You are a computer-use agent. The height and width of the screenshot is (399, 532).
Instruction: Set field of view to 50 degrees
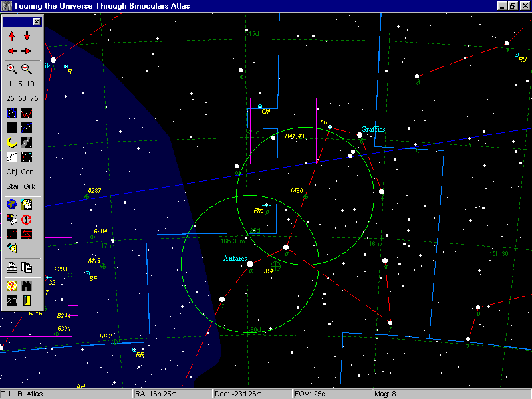[x=23, y=98]
